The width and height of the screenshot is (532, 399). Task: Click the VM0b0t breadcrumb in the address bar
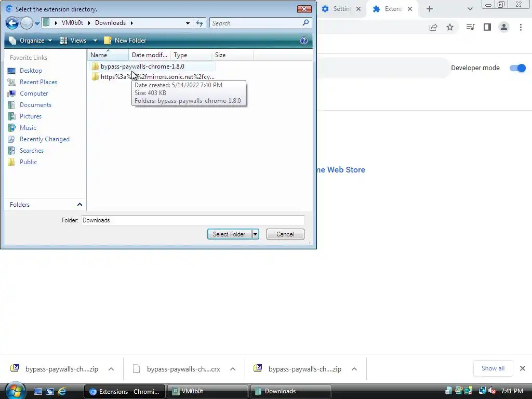pos(72,23)
